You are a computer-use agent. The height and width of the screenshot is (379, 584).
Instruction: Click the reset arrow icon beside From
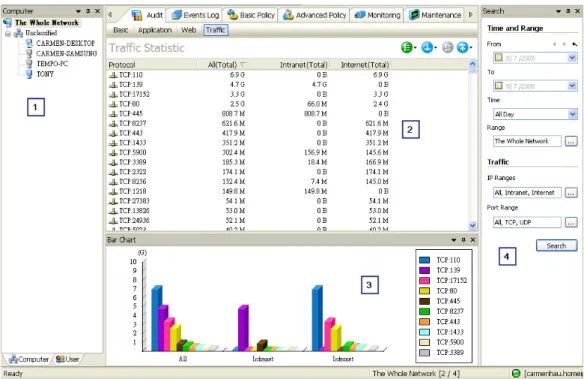[x=575, y=44]
